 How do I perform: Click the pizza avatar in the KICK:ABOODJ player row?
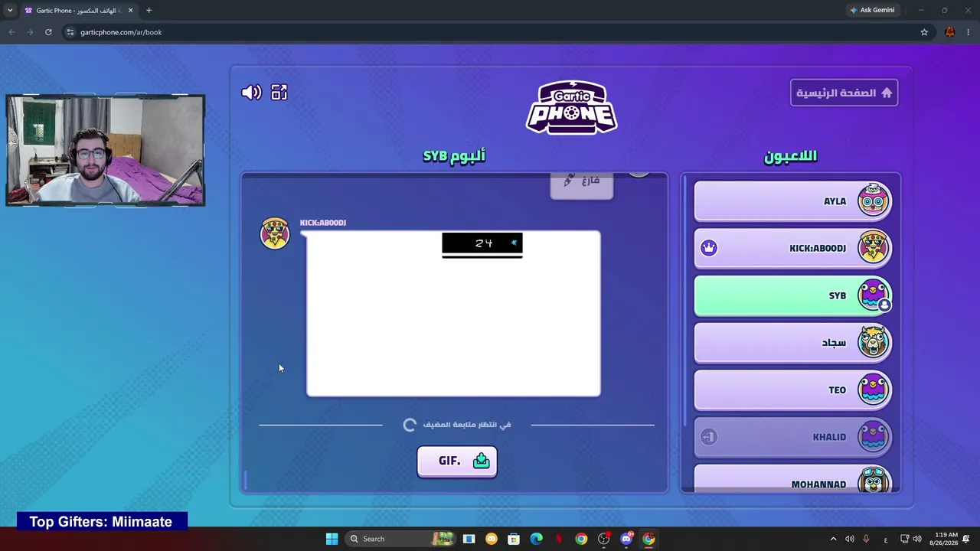pos(874,248)
